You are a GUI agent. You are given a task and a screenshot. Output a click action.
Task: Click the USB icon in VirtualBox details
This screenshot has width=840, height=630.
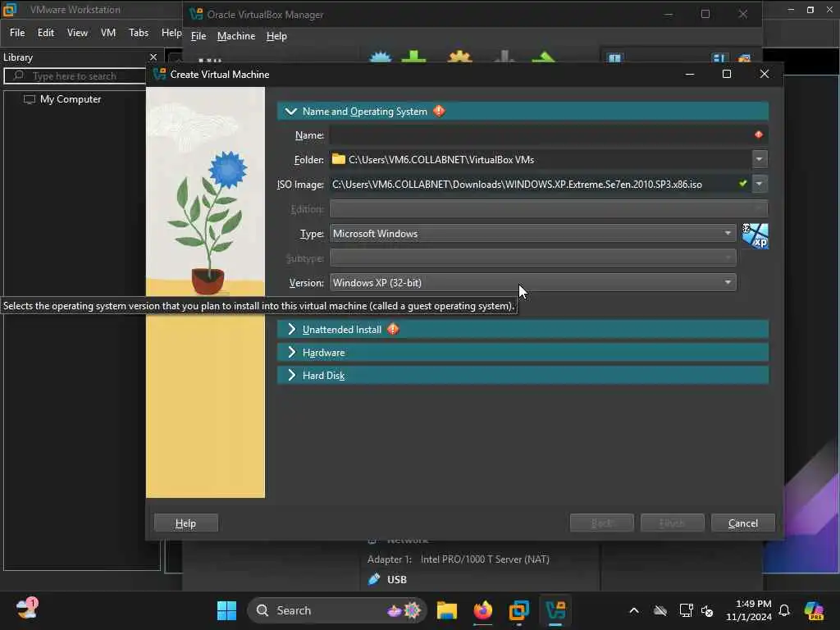pos(374,579)
